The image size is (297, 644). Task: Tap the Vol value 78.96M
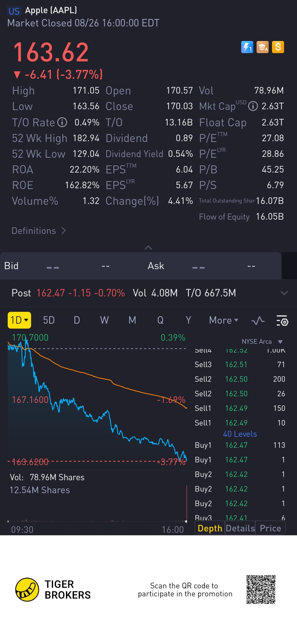tap(269, 90)
